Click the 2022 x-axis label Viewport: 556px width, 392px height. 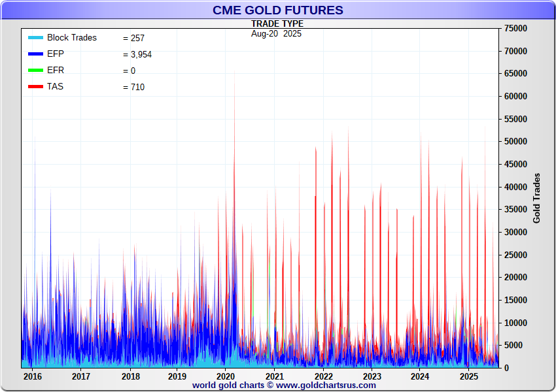pyautogui.click(x=323, y=376)
